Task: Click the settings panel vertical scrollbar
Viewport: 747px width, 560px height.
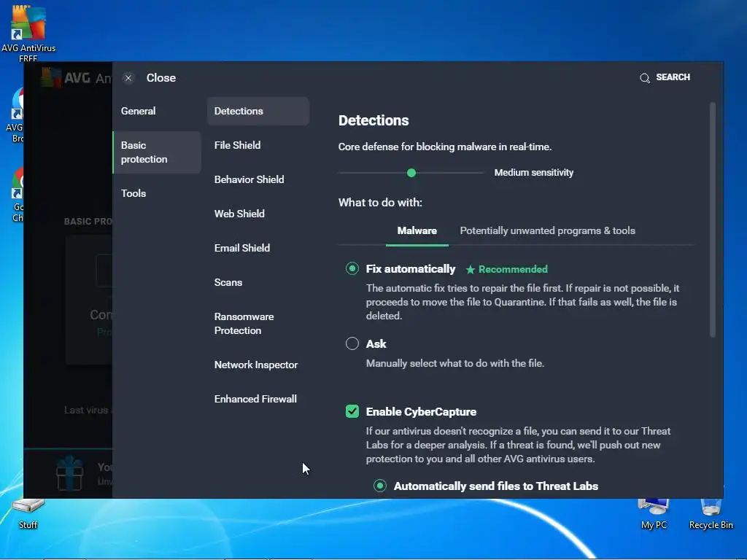Action: [x=713, y=220]
